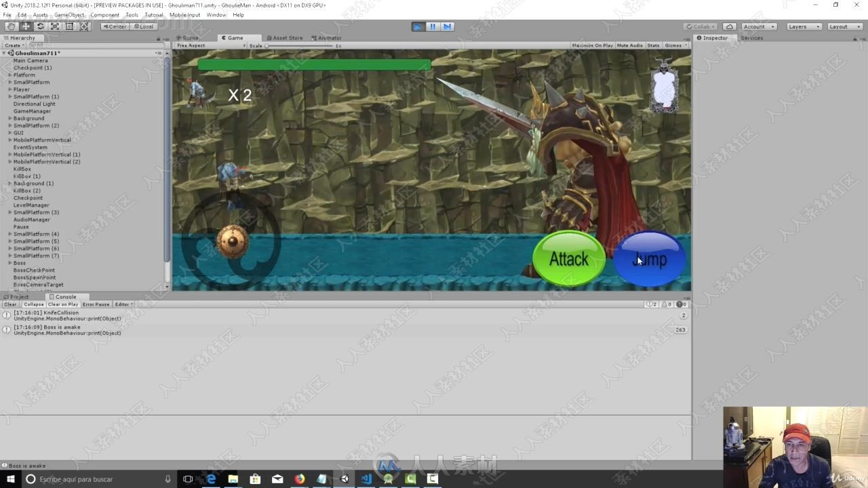The width and height of the screenshot is (868, 488).
Task: Open the Windows Start menu
Action: click(10, 479)
